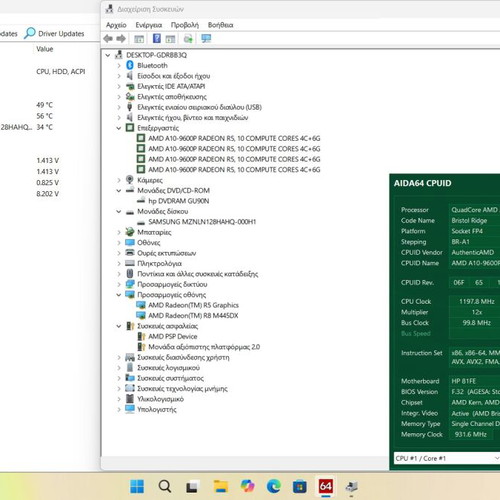Select the last AMD A10-9600P processor entry

click(x=234, y=170)
